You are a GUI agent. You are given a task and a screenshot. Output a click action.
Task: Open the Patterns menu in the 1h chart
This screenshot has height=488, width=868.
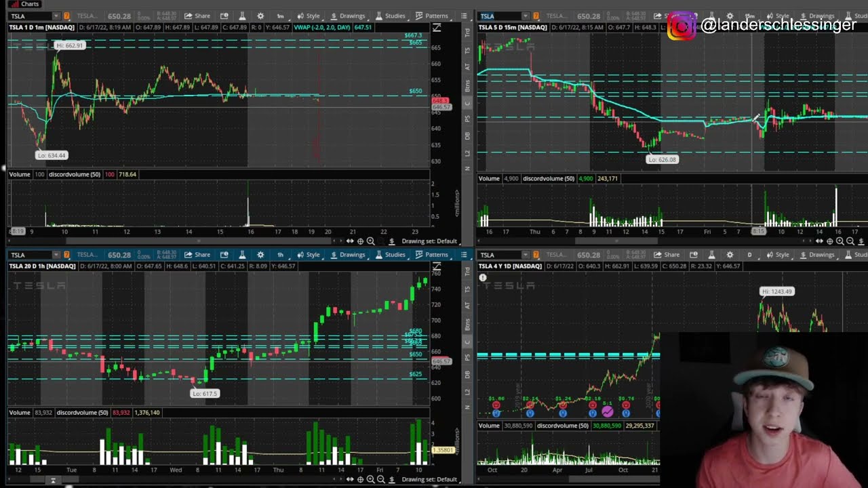point(432,255)
